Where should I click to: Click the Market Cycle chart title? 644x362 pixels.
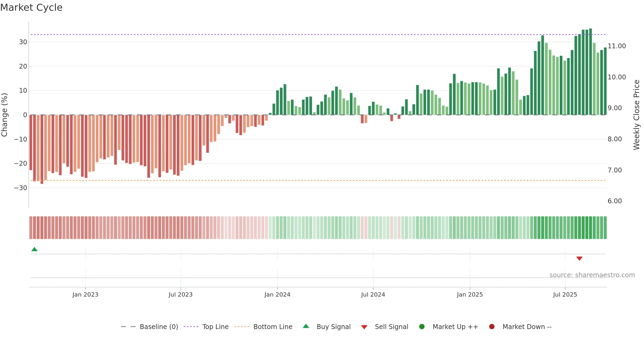[x=31, y=8]
